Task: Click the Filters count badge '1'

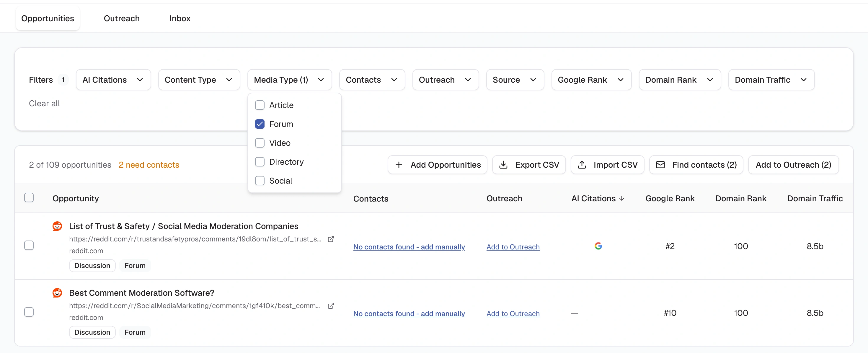Action: (63, 80)
